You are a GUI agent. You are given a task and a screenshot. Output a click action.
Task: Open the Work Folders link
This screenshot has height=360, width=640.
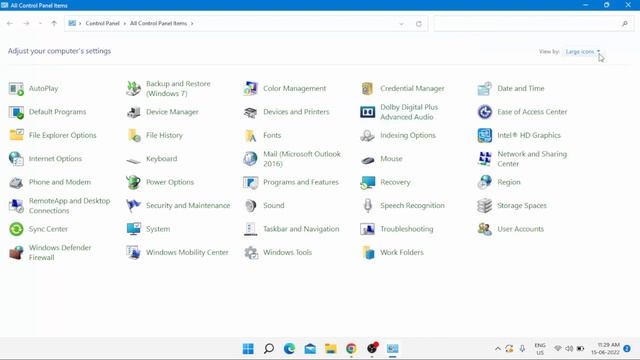[x=402, y=253]
